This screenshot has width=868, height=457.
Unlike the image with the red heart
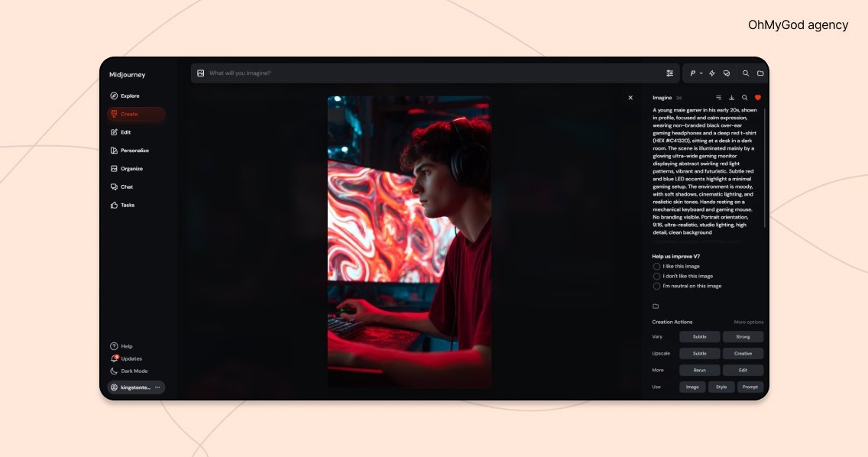tap(758, 98)
